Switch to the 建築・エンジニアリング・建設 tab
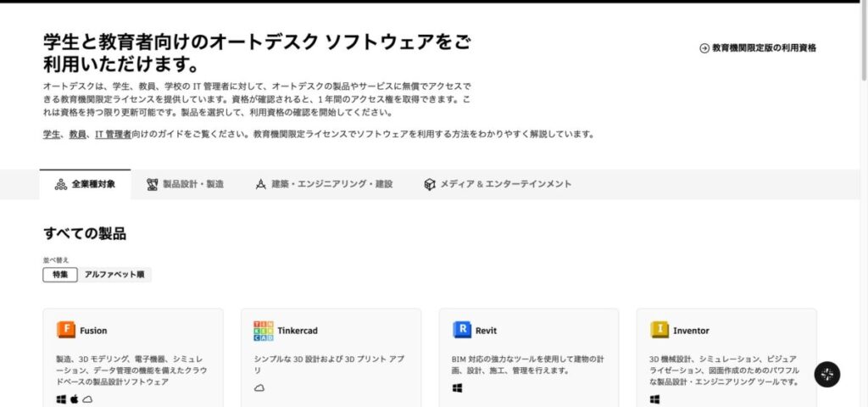868x407 pixels. coord(324,184)
